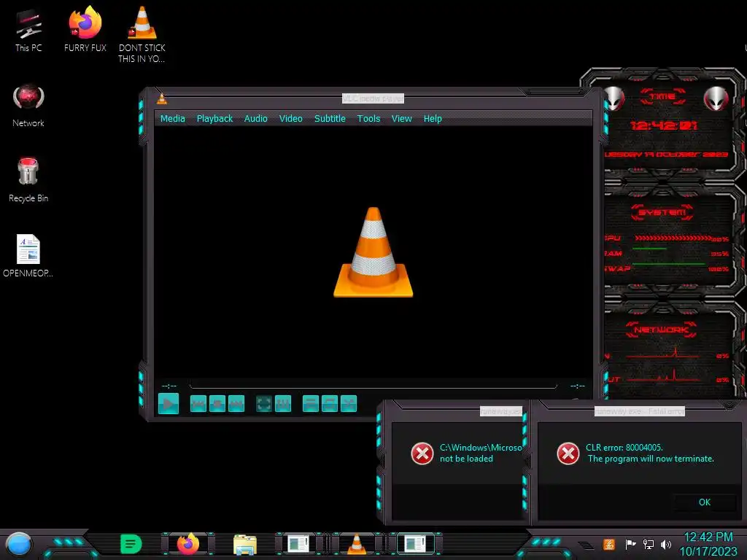The image size is (747, 560).
Task: Open File Explorer from the taskbar
Action: coord(245,545)
